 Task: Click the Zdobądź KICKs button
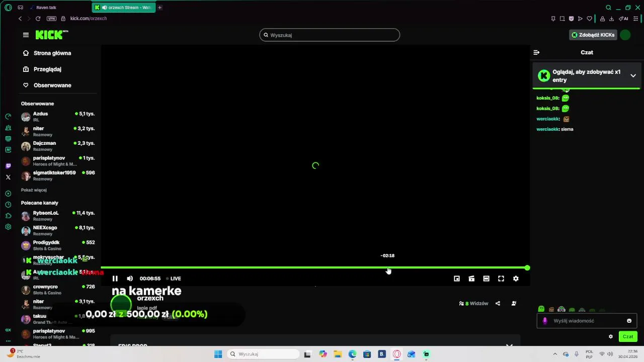click(593, 35)
